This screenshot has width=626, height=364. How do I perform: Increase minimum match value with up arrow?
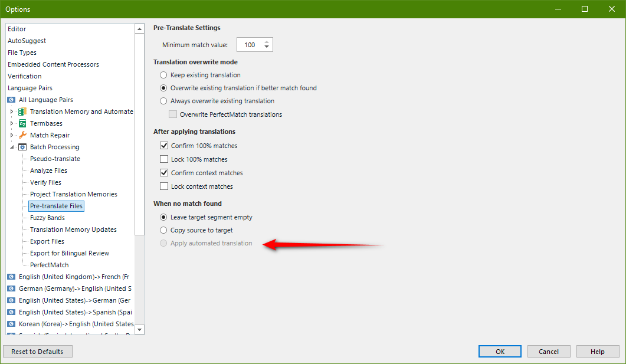pyautogui.click(x=267, y=42)
